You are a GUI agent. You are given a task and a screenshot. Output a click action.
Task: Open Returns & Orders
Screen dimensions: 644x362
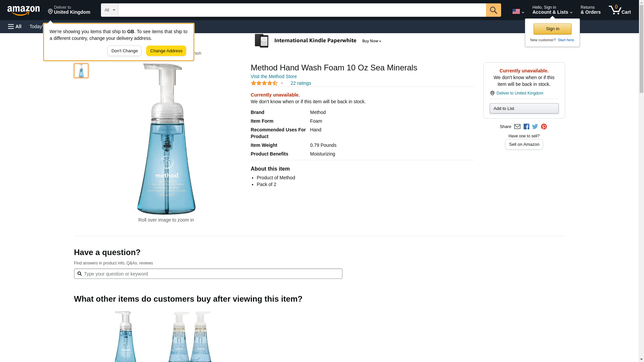590,10
